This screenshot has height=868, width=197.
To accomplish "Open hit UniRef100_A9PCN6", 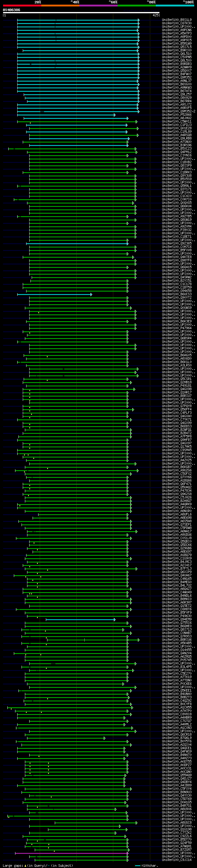I will 177,30.
